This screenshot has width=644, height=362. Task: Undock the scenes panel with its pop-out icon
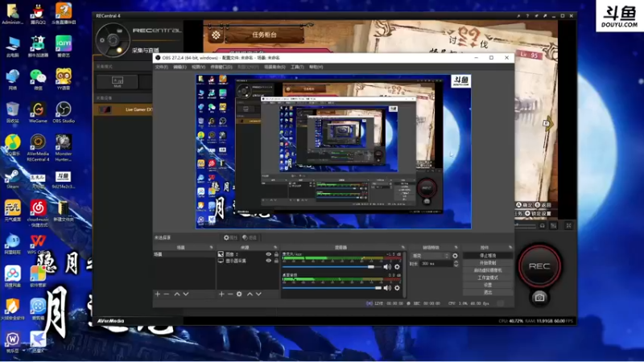[211, 248]
